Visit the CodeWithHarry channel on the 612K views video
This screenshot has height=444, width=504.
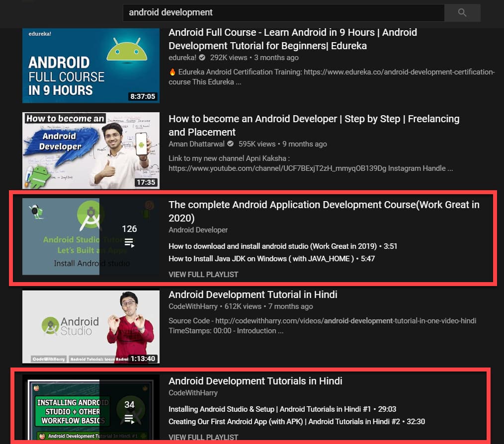[193, 306]
